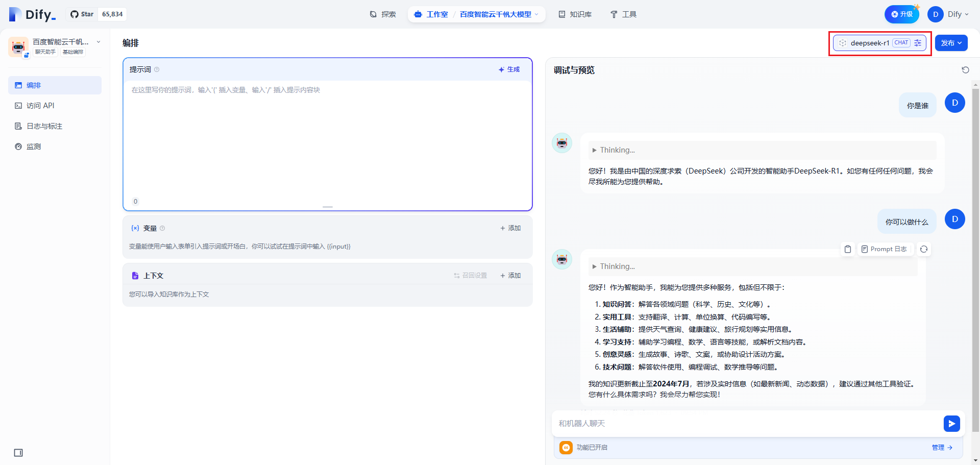Image resolution: width=980 pixels, height=465 pixels.
Task: Click the second assistant robot avatar
Action: [562, 259]
